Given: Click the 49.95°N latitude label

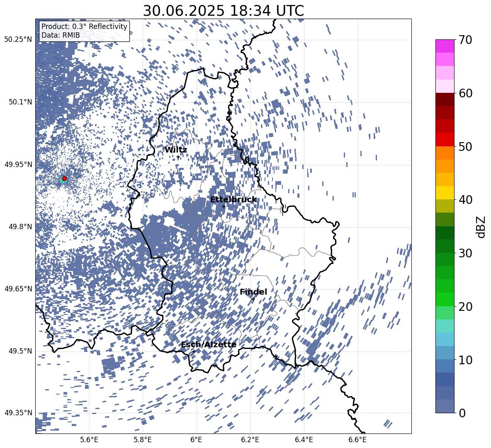Looking at the screenshot, I should [18, 164].
